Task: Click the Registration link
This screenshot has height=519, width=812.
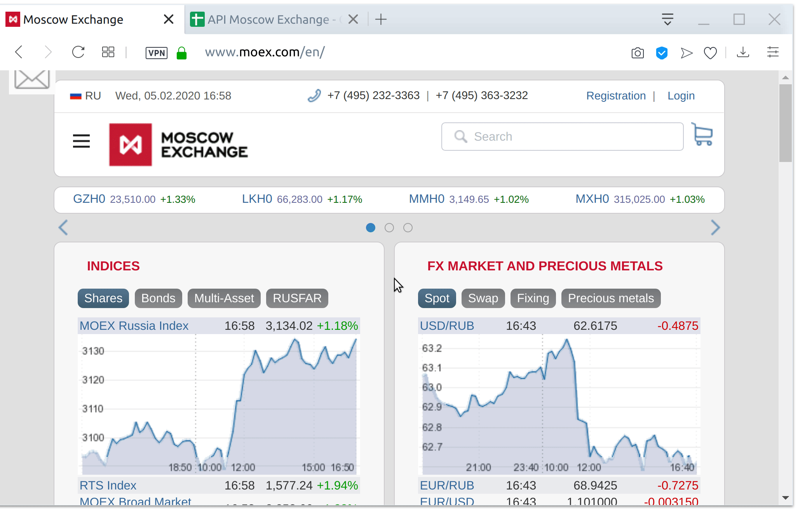Action: 615,96
